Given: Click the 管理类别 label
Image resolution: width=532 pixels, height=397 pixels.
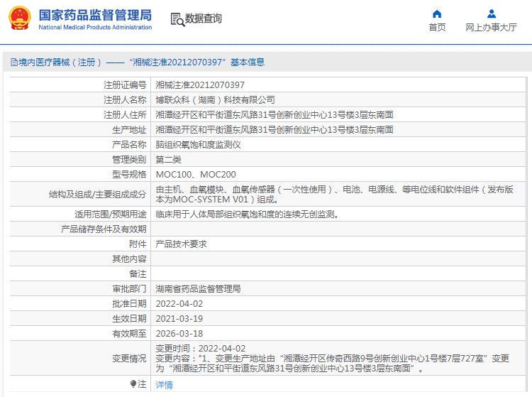Looking at the screenshot, I should [x=129, y=160].
